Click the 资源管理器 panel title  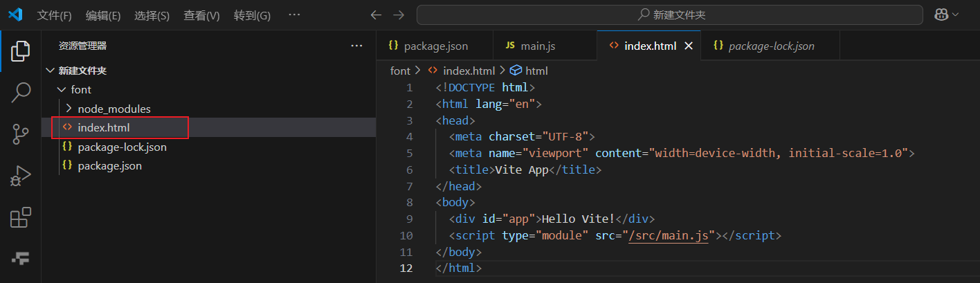point(82,46)
